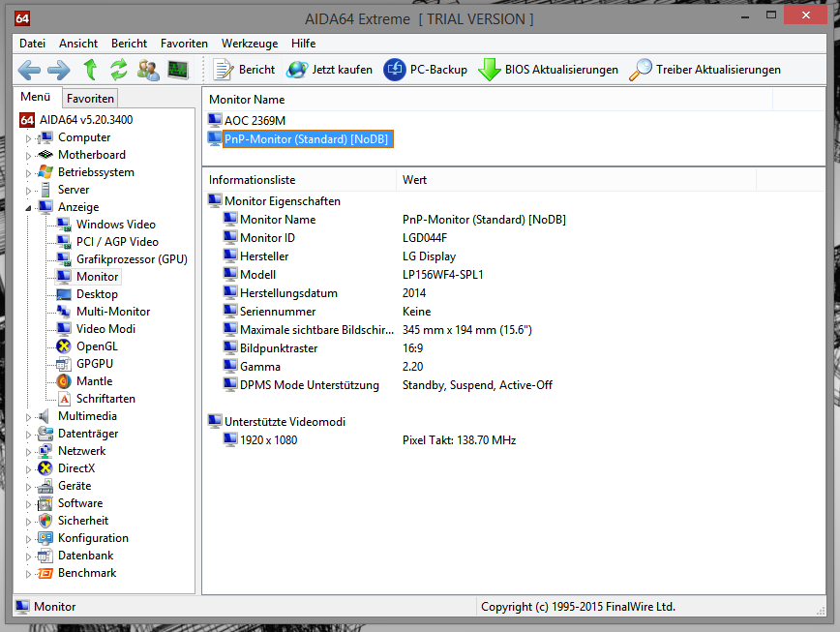Click the LP156WF4-SPL1 model value

point(442,275)
